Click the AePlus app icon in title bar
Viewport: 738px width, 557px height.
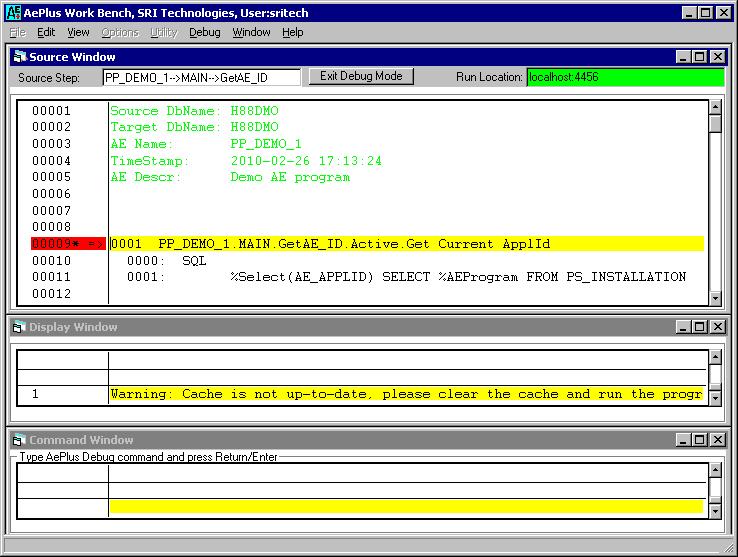13,13
